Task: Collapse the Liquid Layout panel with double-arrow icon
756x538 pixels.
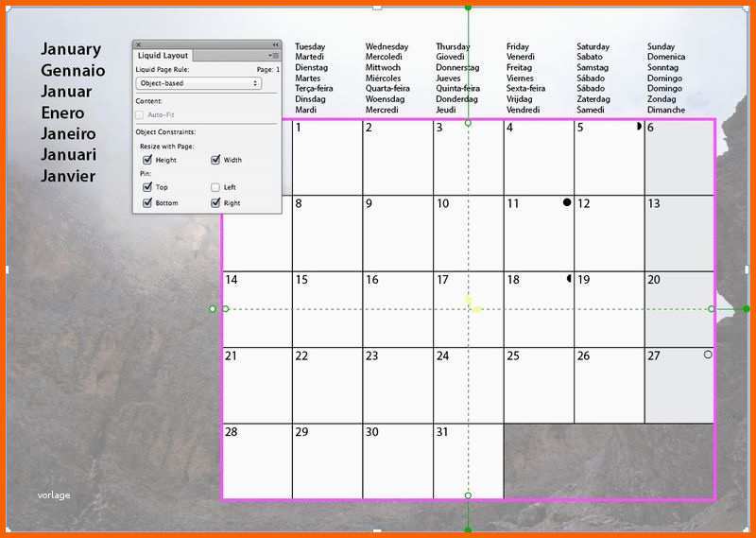Action: 275,44
